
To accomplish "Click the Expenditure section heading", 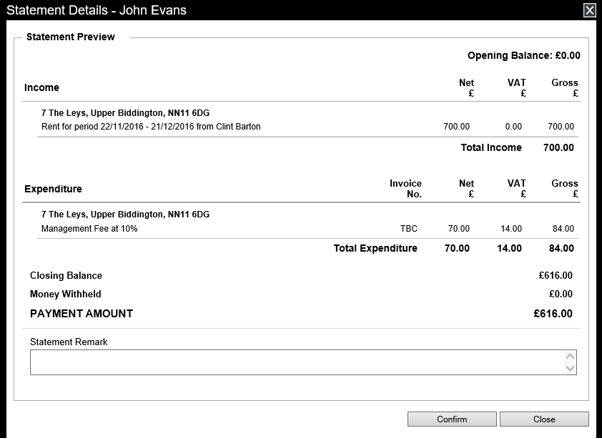I will click(53, 189).
